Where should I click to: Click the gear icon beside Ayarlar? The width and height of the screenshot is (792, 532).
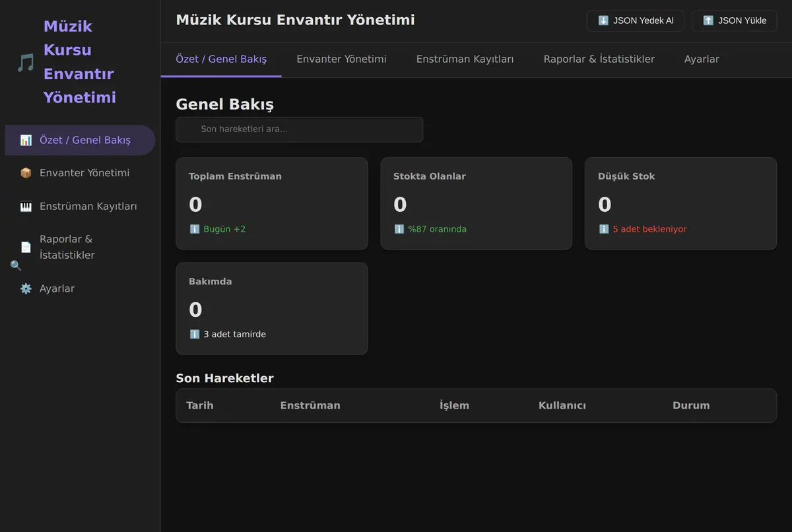[26, 288]
